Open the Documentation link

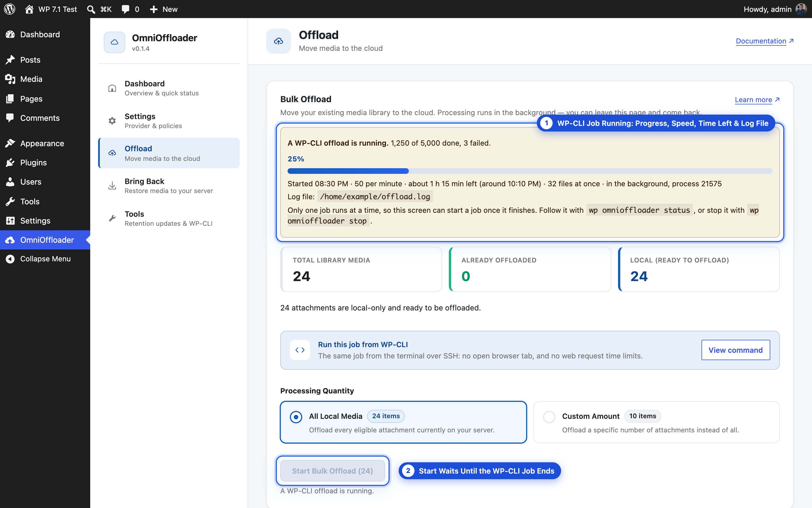(x=765, y=41)
